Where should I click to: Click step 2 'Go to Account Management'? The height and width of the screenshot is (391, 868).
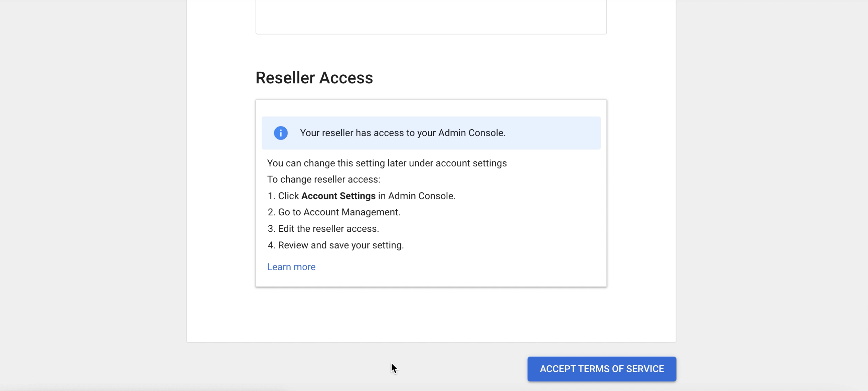tap(339, 212)
